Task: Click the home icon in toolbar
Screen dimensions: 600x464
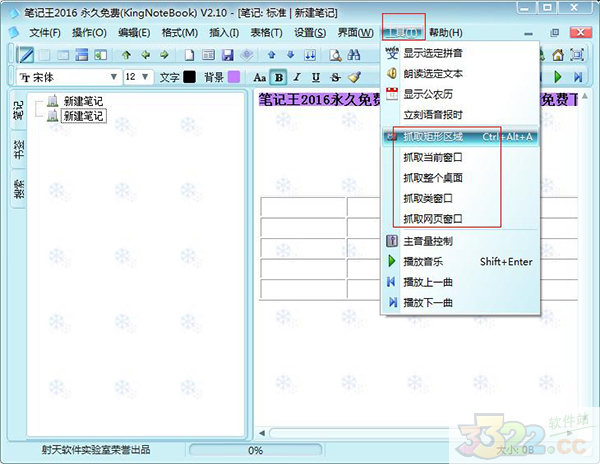Action: 558,55
